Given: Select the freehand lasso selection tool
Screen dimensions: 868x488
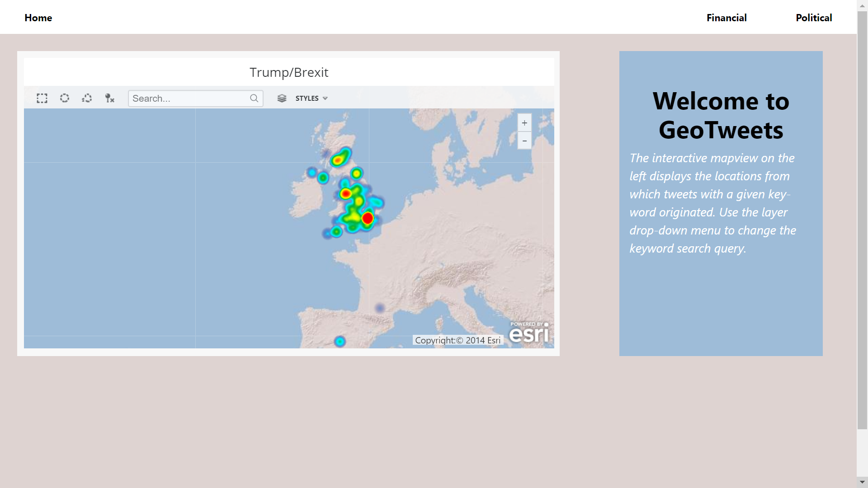Looking at the screenshot, I should 87,98.
